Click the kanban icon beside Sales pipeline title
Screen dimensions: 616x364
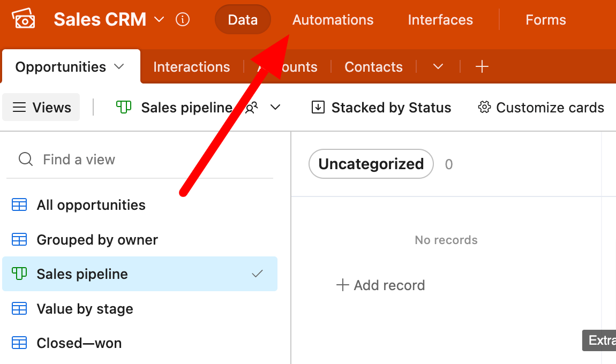coord(123,107)
